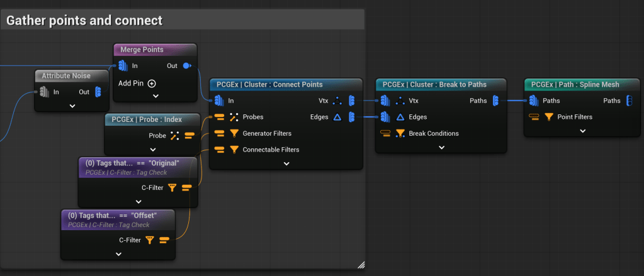644x276 pixels.
Task: Click the Probe output pin on Probe : Index
Action: click(x=189, y=136)
